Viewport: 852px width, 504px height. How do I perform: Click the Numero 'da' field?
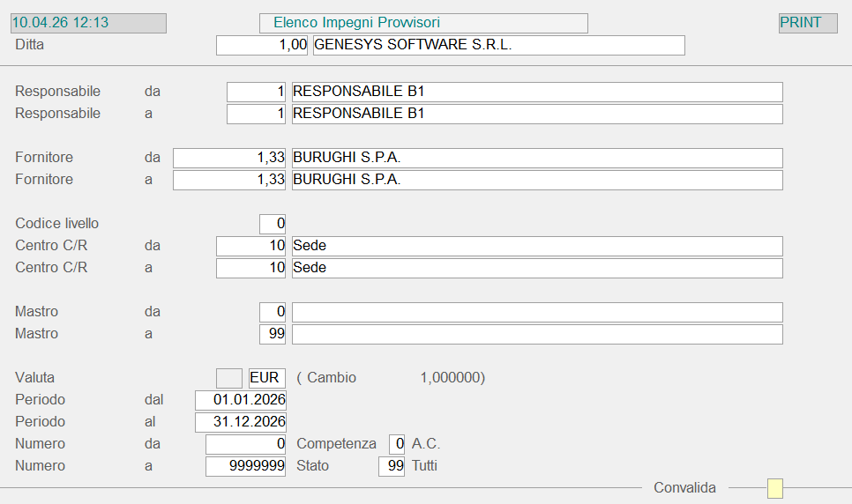[246, 444]
